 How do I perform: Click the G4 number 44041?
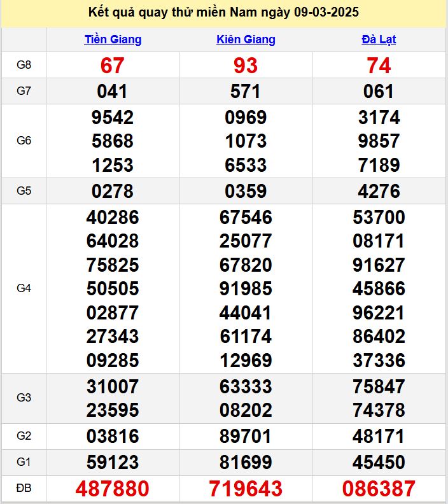pos(246,312)
